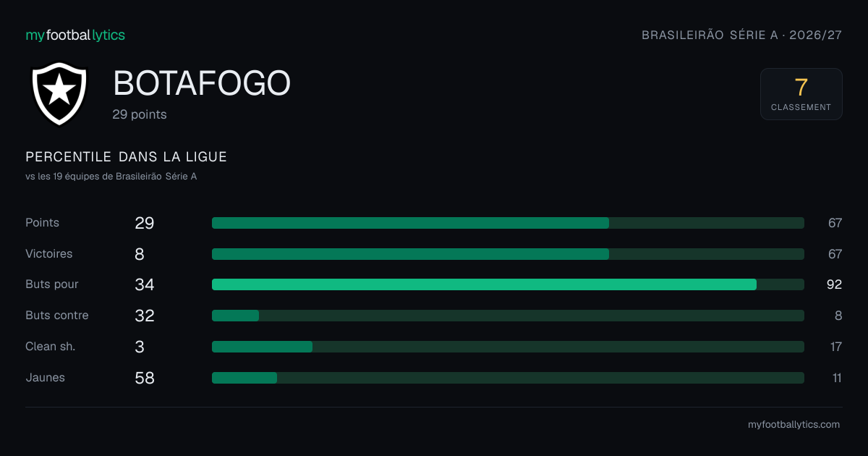Click the Points percentile bar

pos(508,223)
